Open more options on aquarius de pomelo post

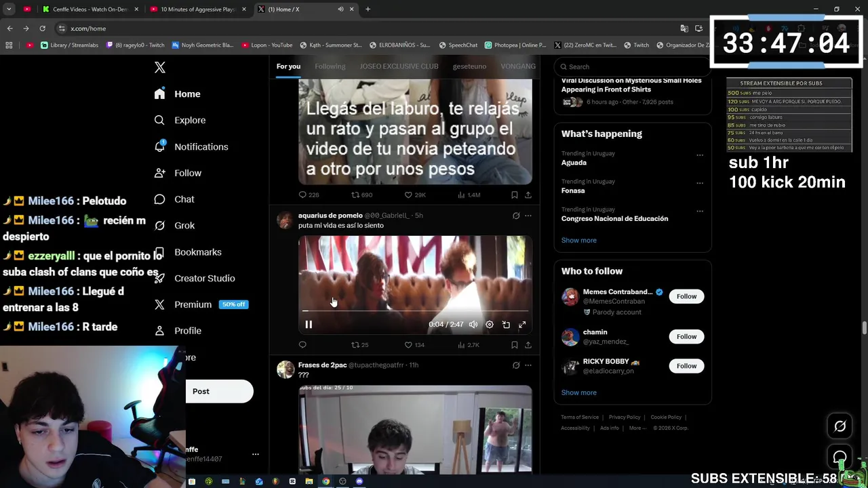[528, 216]
